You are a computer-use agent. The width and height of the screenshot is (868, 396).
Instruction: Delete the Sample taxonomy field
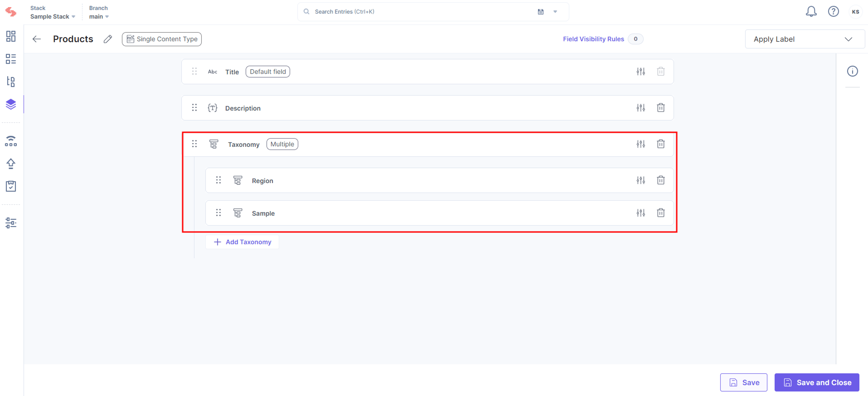pos(660,213)
